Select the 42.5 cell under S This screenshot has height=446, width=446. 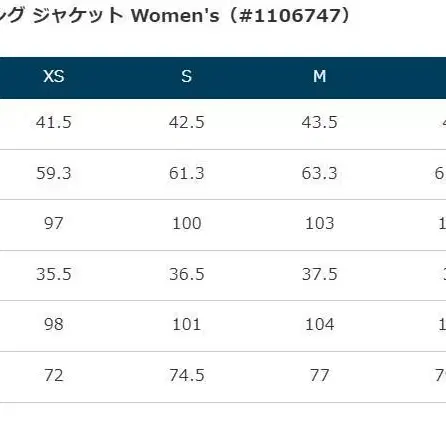(187, 122)
